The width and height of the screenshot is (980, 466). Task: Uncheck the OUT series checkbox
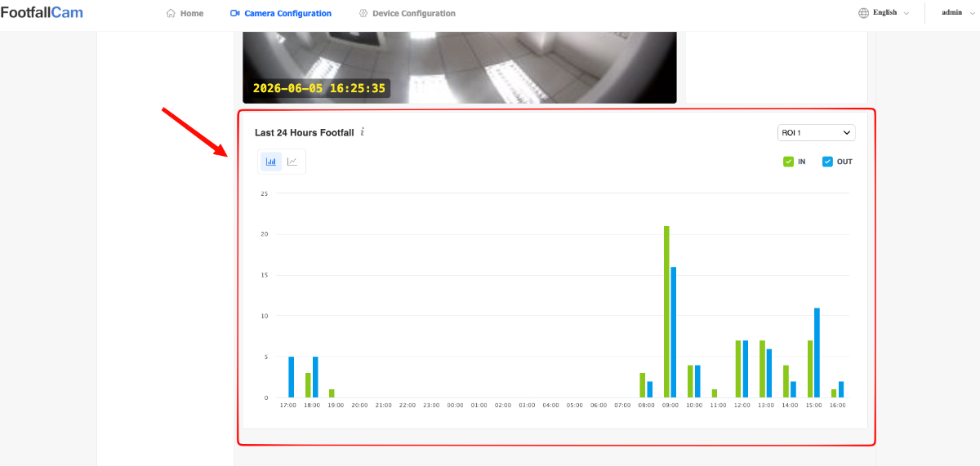coord(827,162)
